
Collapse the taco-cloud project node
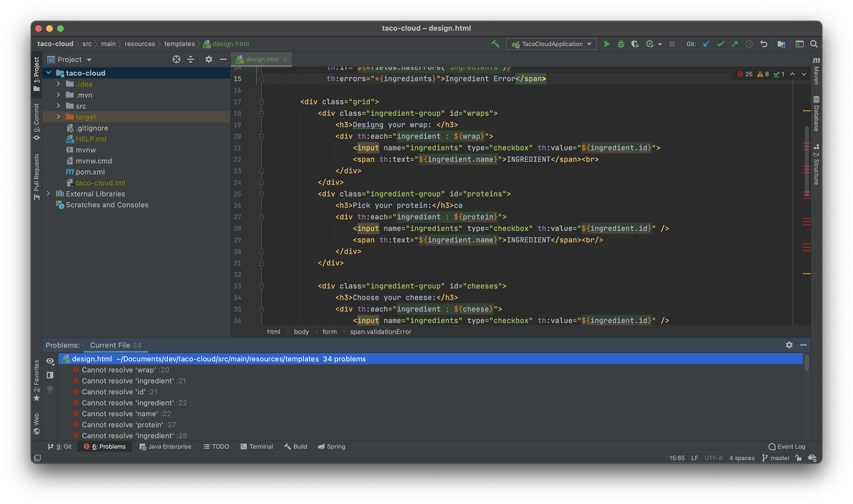click(x=48, y=73)
